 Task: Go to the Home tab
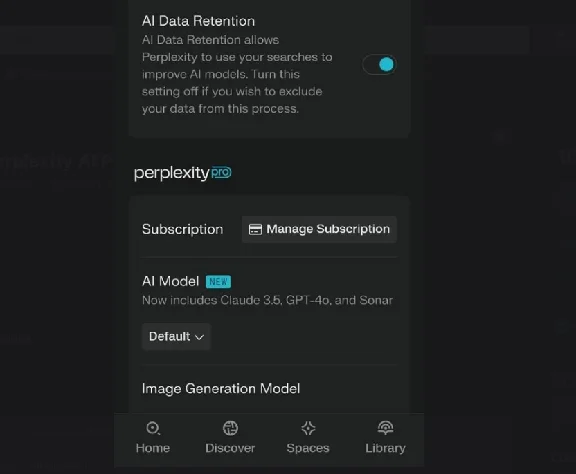point(153,438)
